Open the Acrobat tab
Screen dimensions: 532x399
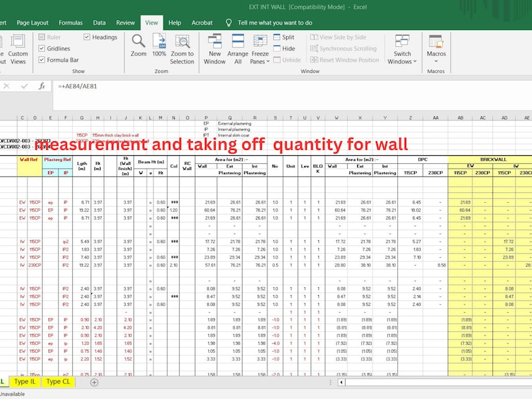(202, 23)
